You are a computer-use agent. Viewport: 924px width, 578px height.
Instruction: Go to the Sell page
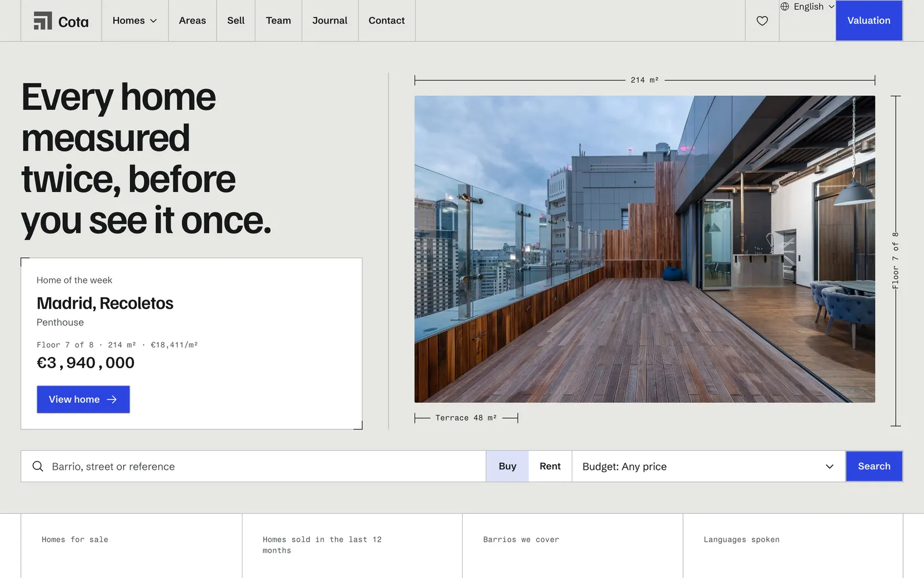[x=236, y=21]
